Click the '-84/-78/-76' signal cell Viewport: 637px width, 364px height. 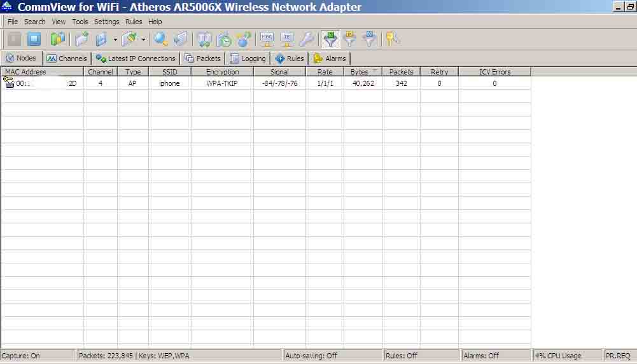(279, 83)
